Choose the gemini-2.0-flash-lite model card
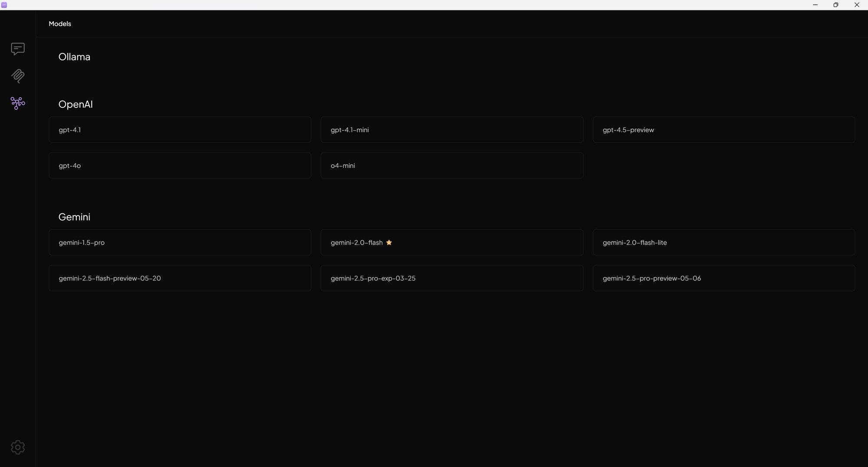This screenshot has height=467, width=868. pos(724,242)
